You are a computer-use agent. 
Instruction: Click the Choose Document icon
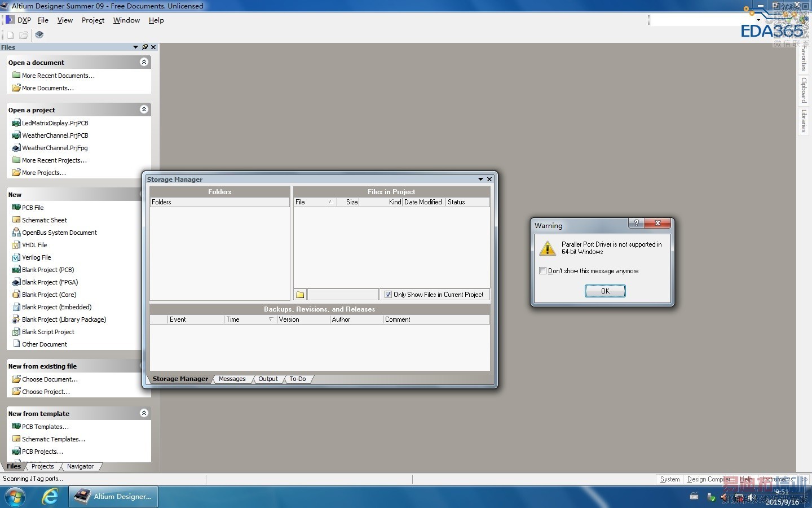pyautogui.click(x=16, y=379)
